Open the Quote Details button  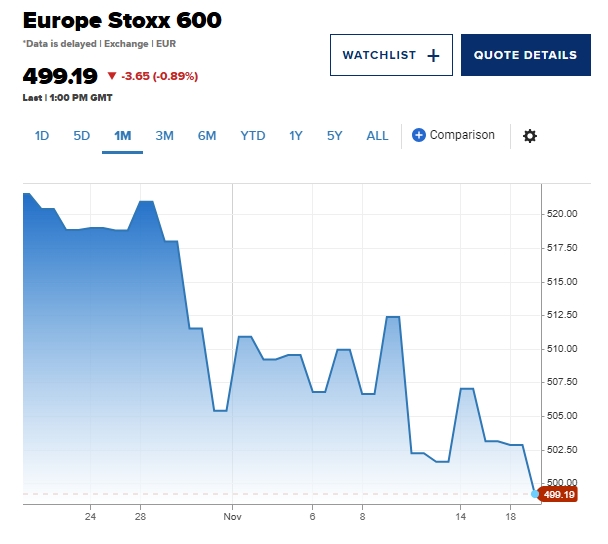(525, 55)
